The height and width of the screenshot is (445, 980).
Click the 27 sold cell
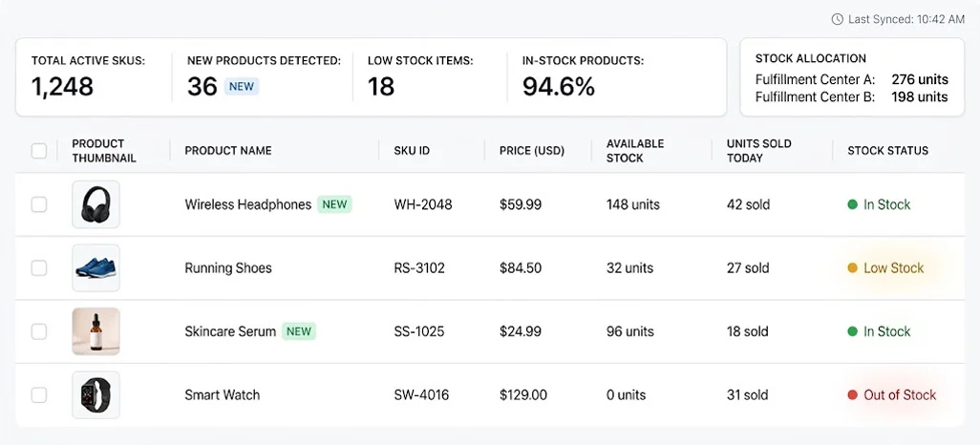coord(748,268)
